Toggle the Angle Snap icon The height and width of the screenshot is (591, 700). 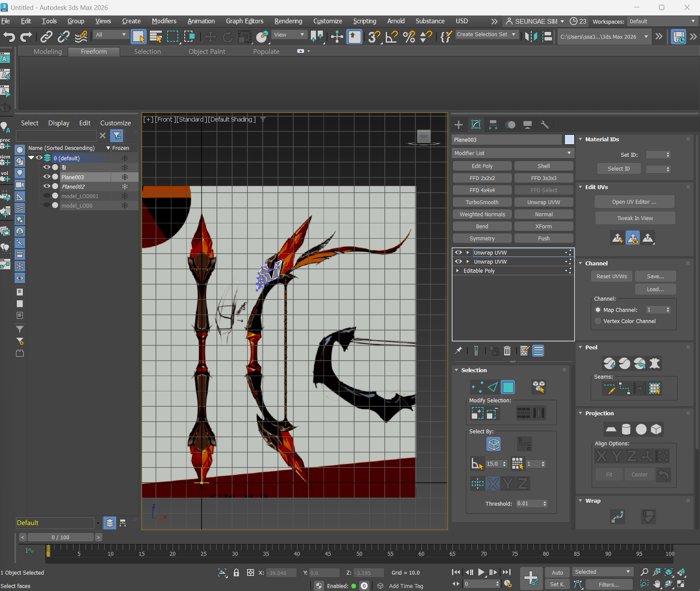pyautogui.click(x=391, y=37)
